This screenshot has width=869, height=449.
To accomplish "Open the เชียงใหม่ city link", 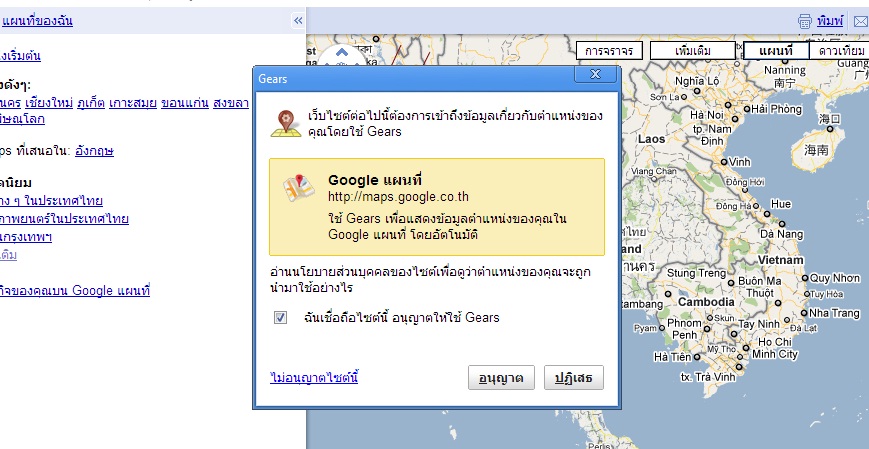I will tap(49, 103).
